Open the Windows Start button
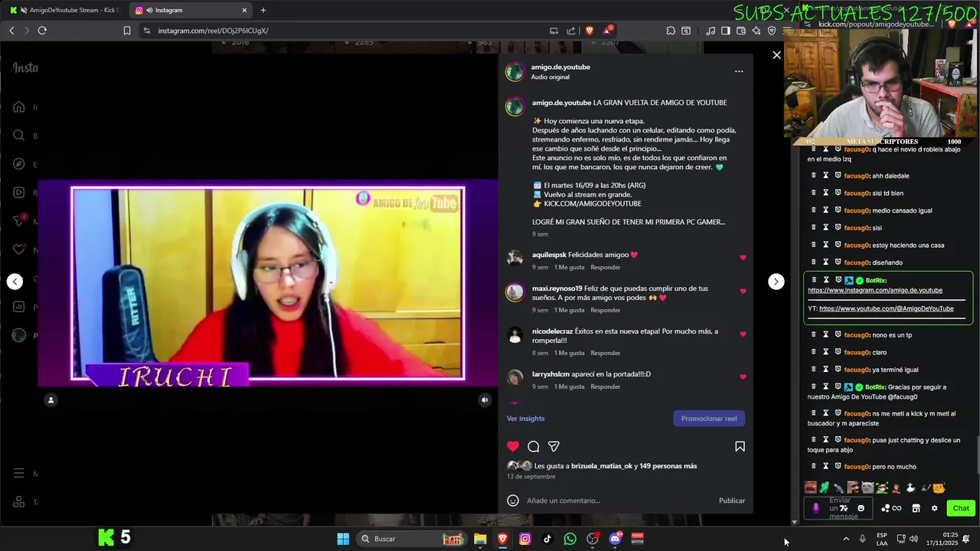 343,539
